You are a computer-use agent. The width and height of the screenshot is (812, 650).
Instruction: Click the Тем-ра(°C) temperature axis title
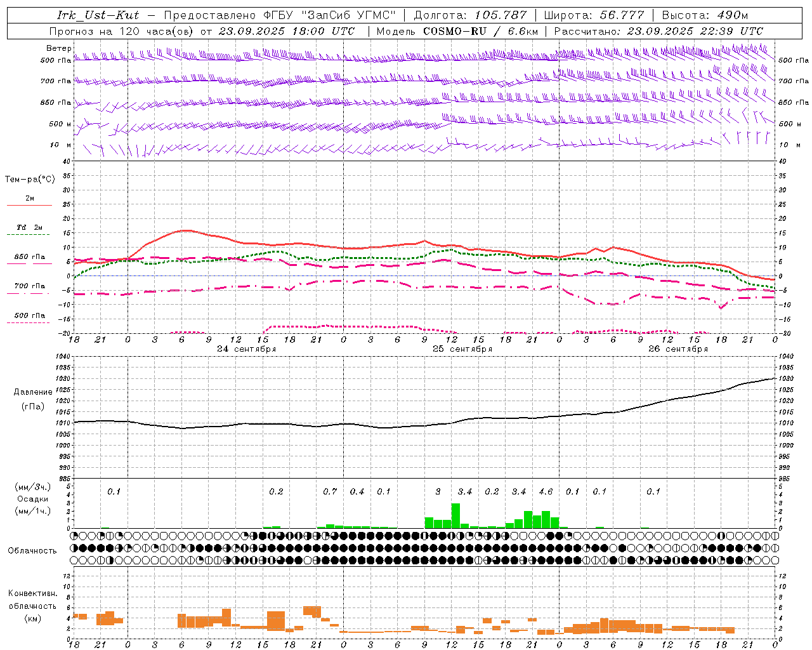coord(30,179)
